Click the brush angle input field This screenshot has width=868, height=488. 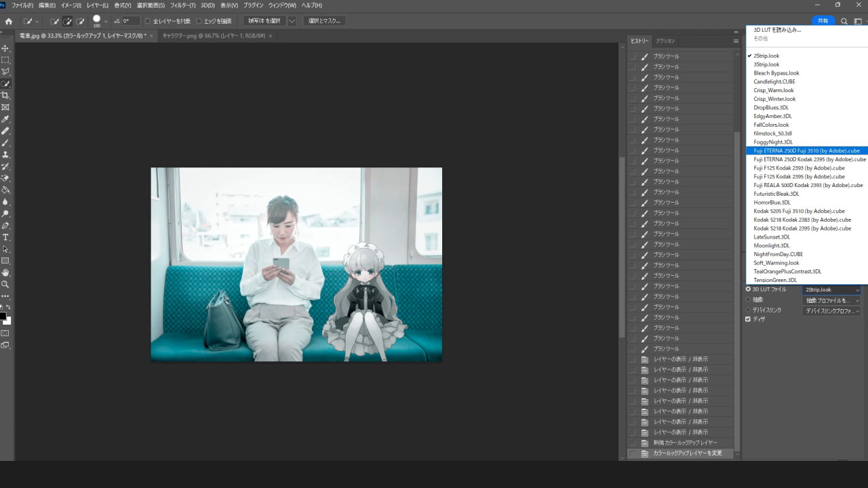130,21
